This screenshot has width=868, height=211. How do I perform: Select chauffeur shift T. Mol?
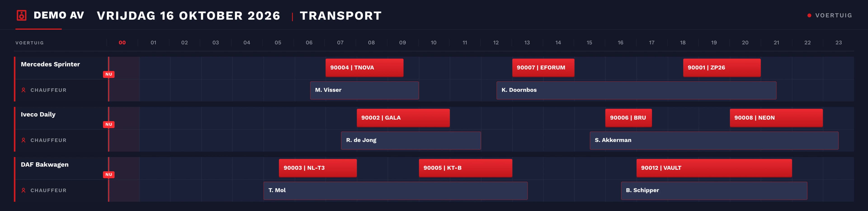(x=395, y=190)
